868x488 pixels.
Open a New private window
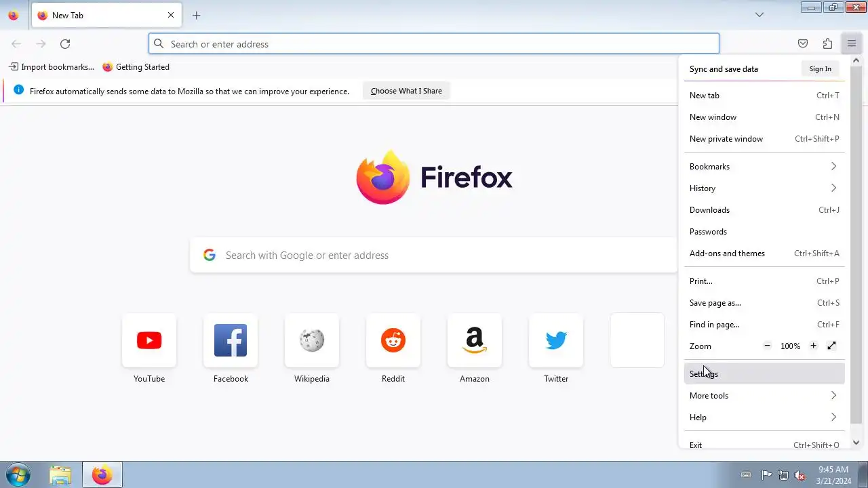click(x=764, y=139)
